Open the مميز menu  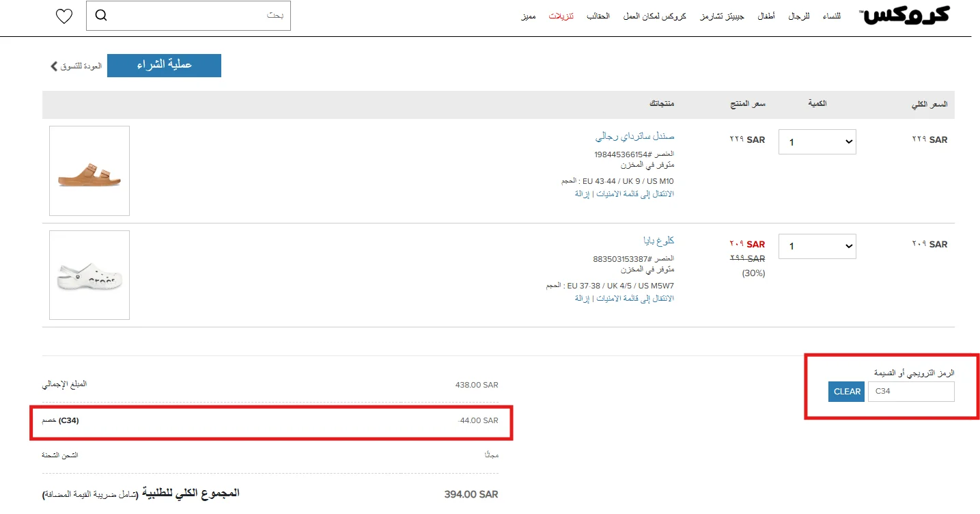(x=528, y=15)
